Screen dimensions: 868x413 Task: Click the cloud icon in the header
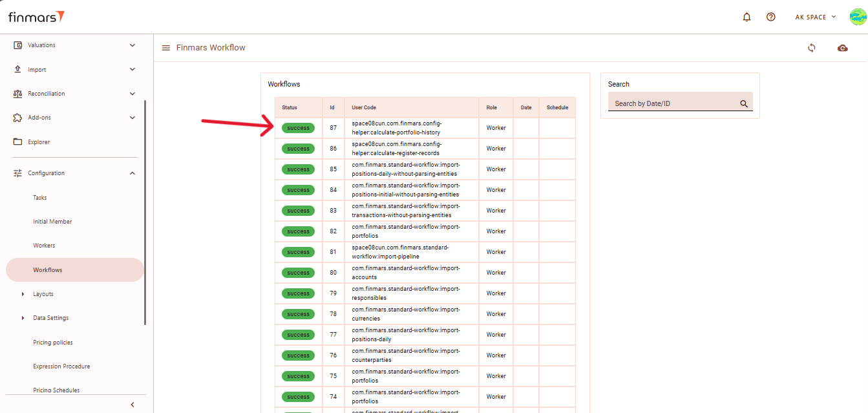tap(842, 48)
